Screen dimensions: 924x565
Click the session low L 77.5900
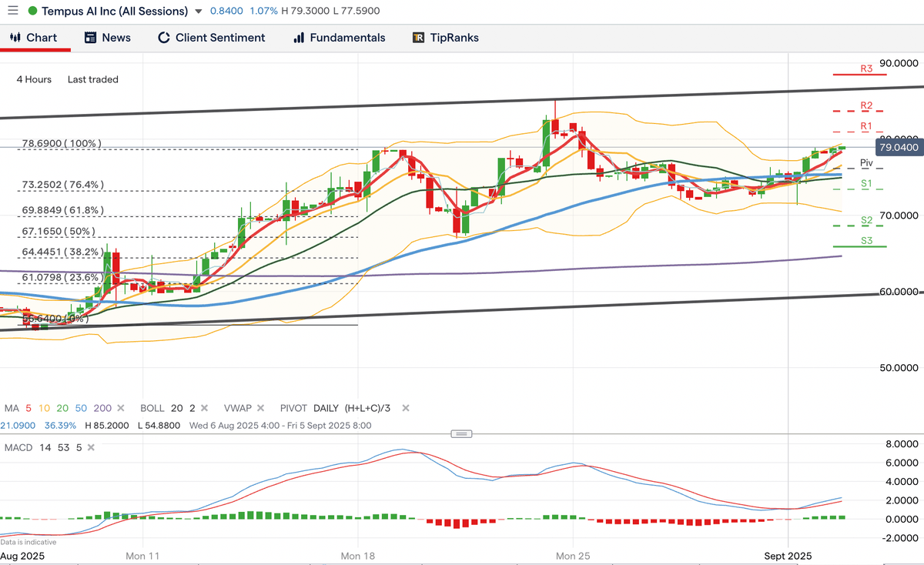coord(357,12)
